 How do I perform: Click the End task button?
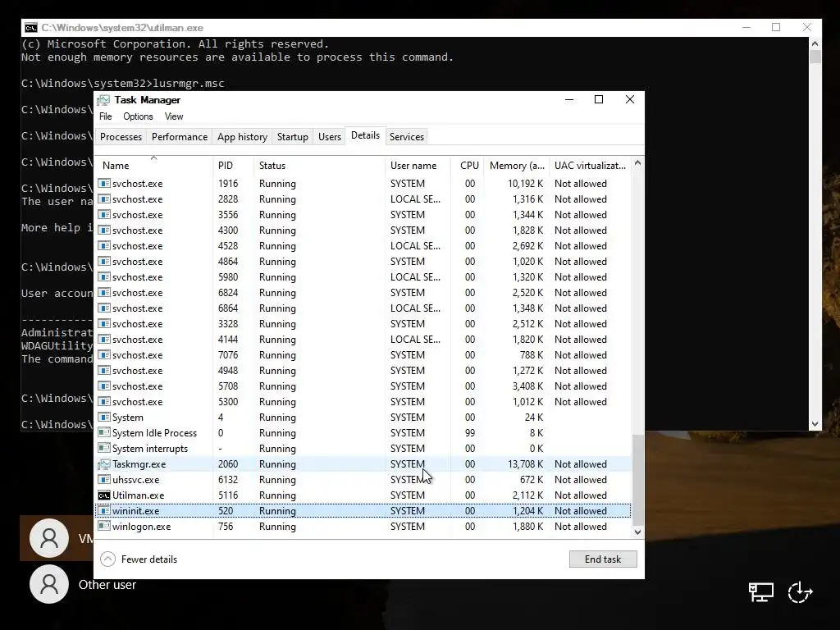(603, 559)
